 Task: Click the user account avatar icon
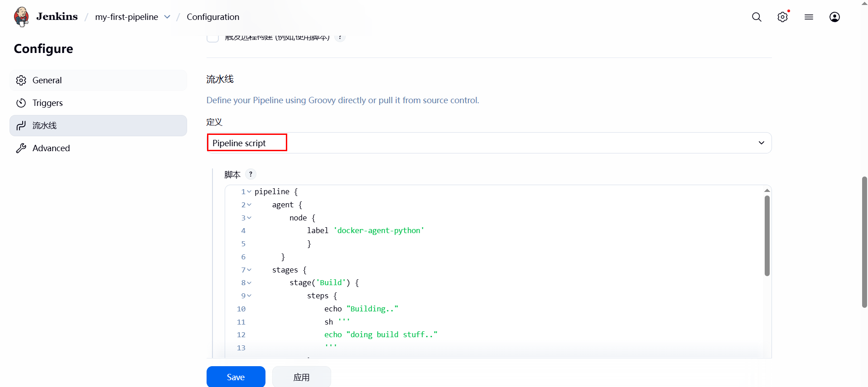[834, 17]
